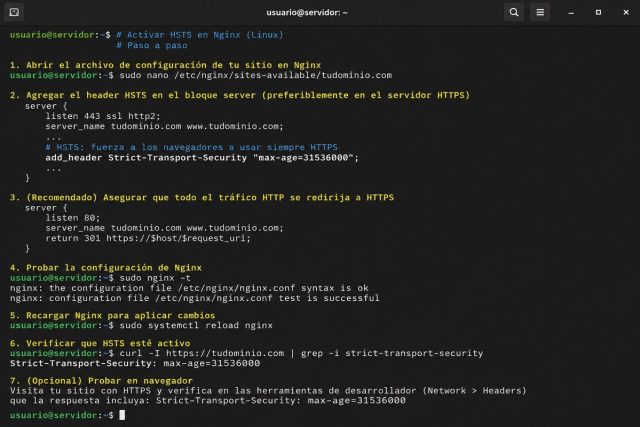Click the heading '4. Probar la configuración de Nginx'
Viewport: 640px width, 427px height.
(x=106, y=268)
